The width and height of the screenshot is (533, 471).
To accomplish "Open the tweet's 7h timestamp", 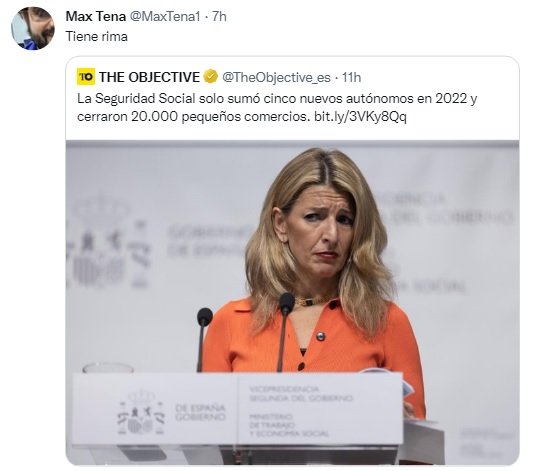I will tap(219, 16).
